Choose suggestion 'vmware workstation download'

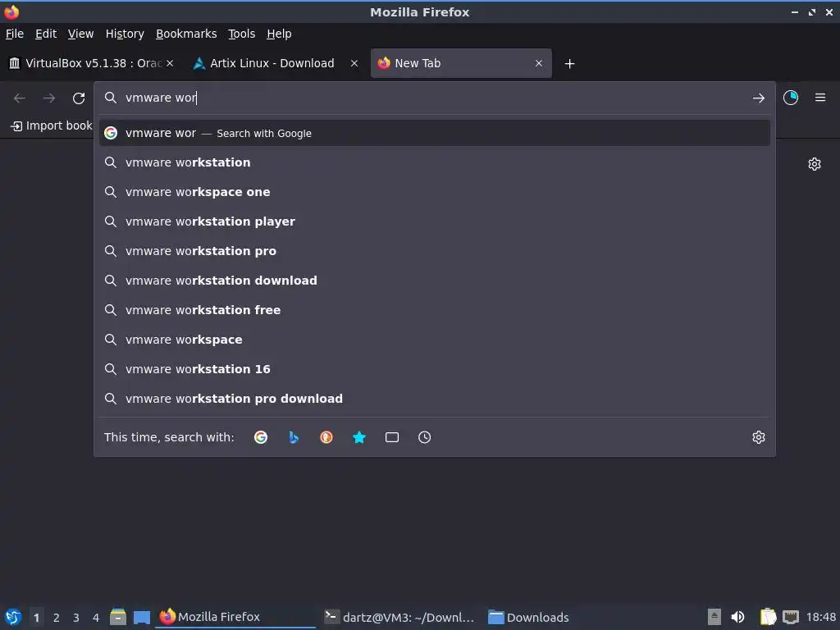pyautogui.click(x=435, y=281)
